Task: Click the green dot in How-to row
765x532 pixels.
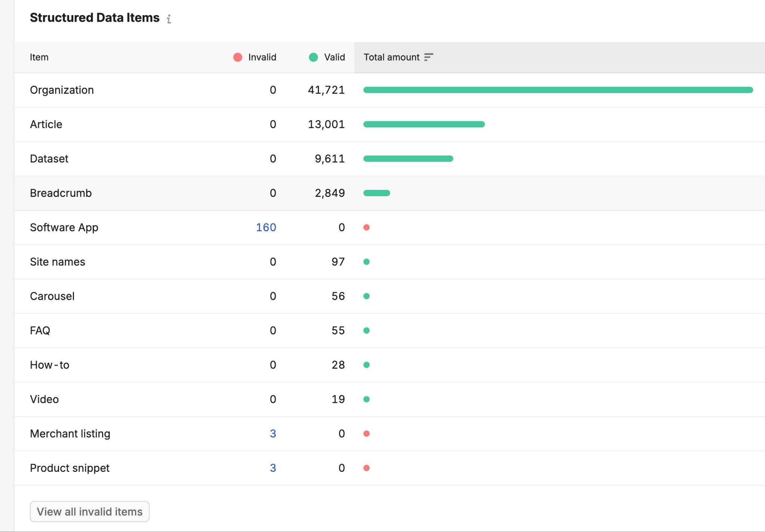Action: click(x=366, y=365)
